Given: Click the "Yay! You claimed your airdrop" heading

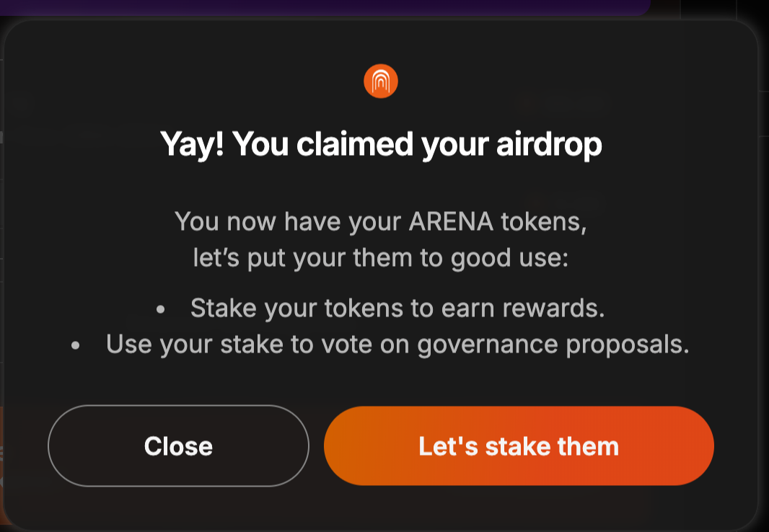Looking at the screenshot, I should pyautogui.click(x=381, y=144).
